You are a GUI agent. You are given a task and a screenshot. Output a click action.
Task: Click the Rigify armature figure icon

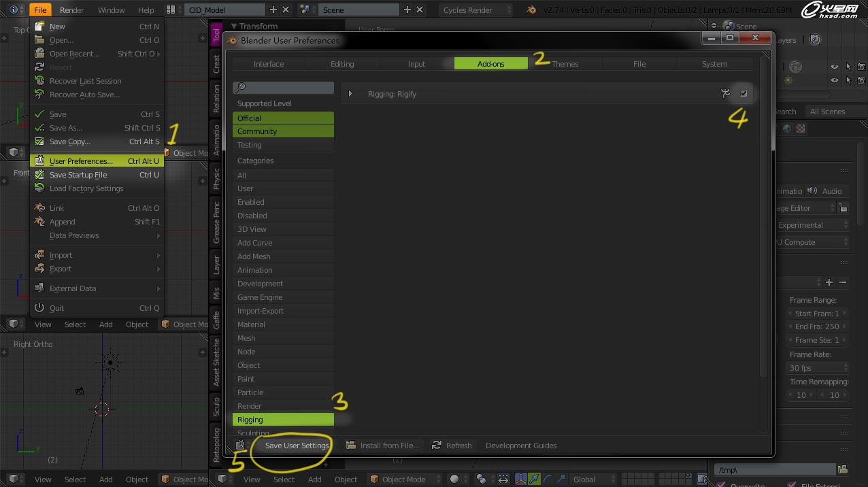pos(726,93)
